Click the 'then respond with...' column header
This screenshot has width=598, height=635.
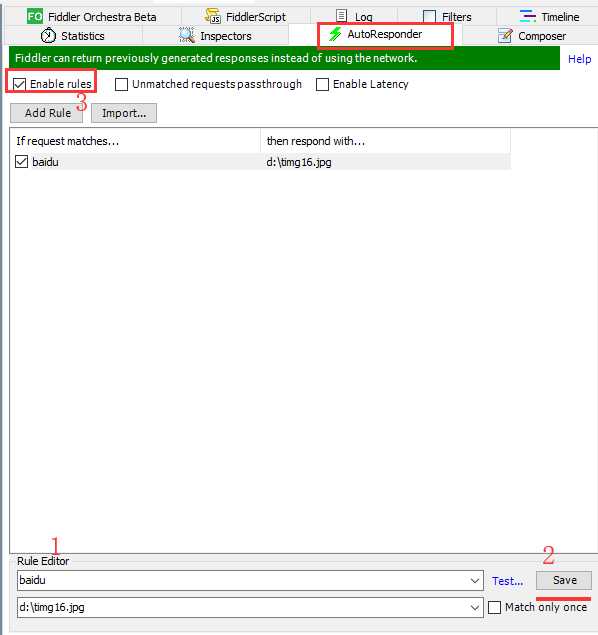point(385,141)
